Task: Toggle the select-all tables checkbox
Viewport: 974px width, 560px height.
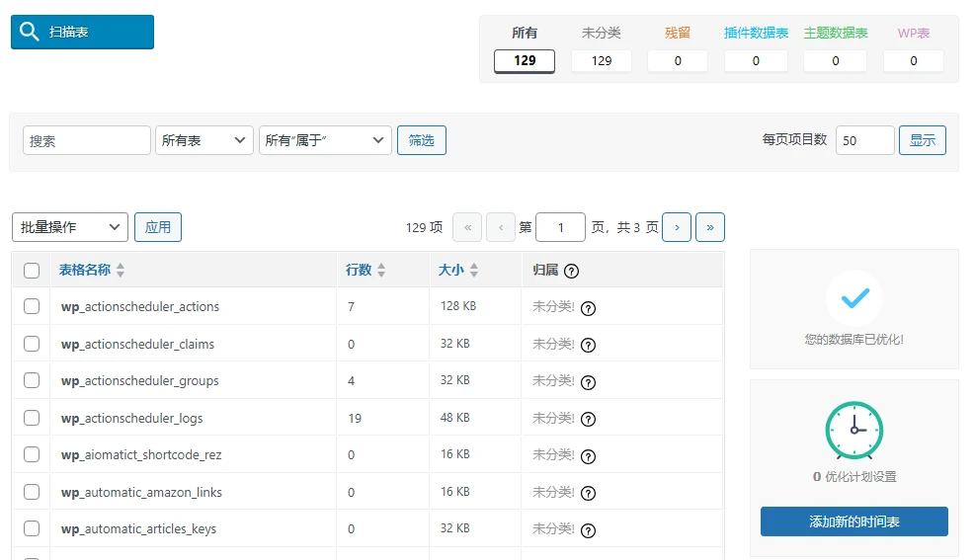Action: [x=32, y=271]
